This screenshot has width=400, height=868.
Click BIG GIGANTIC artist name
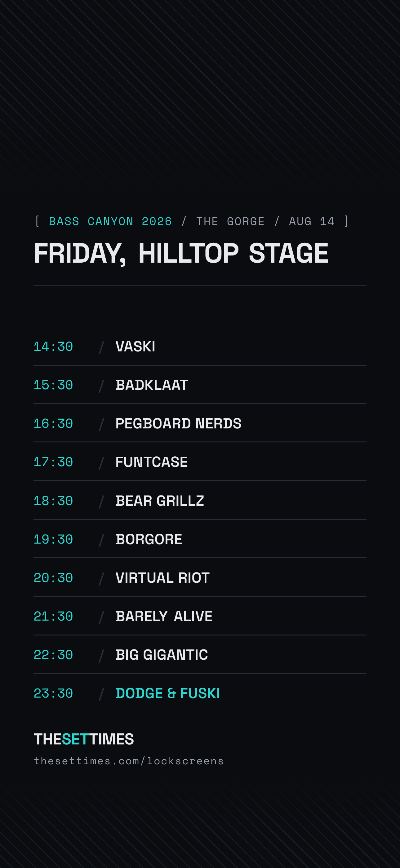coord(162,655)
